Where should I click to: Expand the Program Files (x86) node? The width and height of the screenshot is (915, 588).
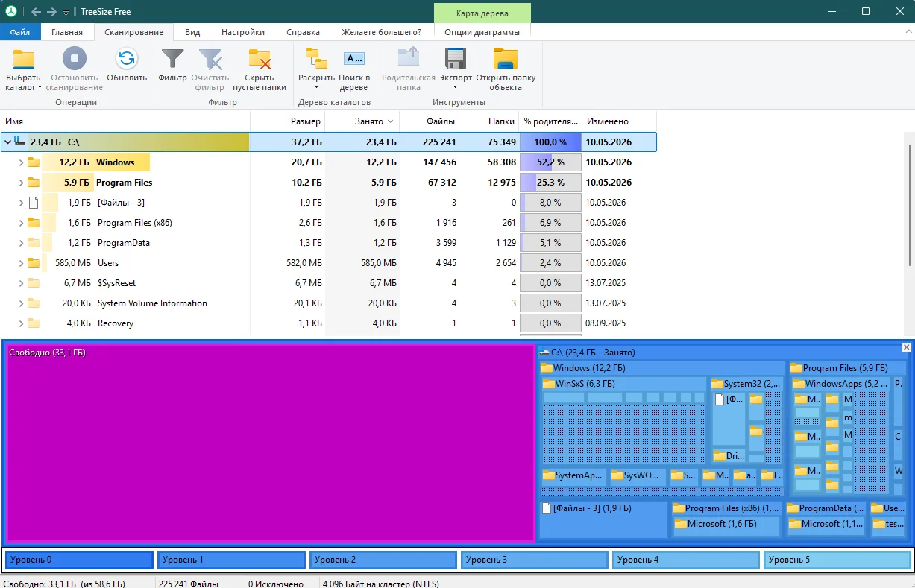tap(21, 222)
